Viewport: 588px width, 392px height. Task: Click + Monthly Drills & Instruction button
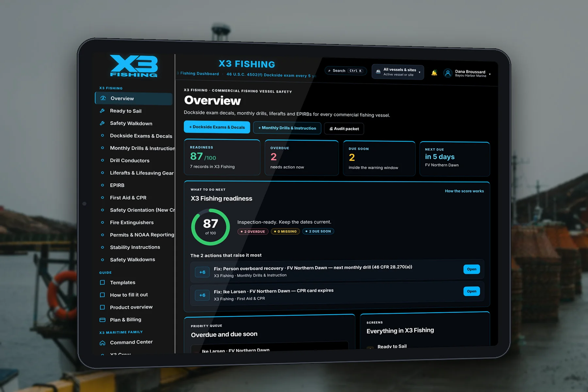[x=287, y=128]
